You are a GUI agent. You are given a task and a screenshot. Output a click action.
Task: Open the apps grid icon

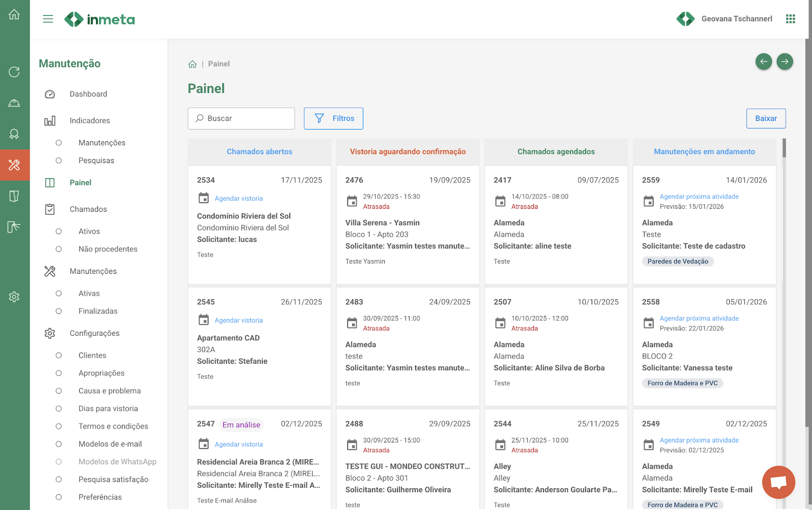click(x=790, y=19)
